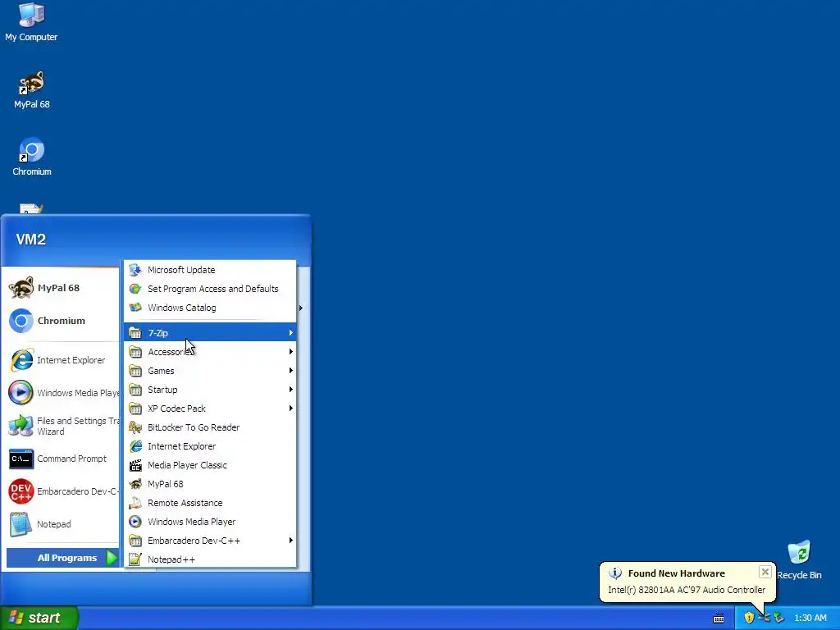Open the Embarcadero Dev-C++ program folder
The image size is (840, 630).
click(210, 541)
